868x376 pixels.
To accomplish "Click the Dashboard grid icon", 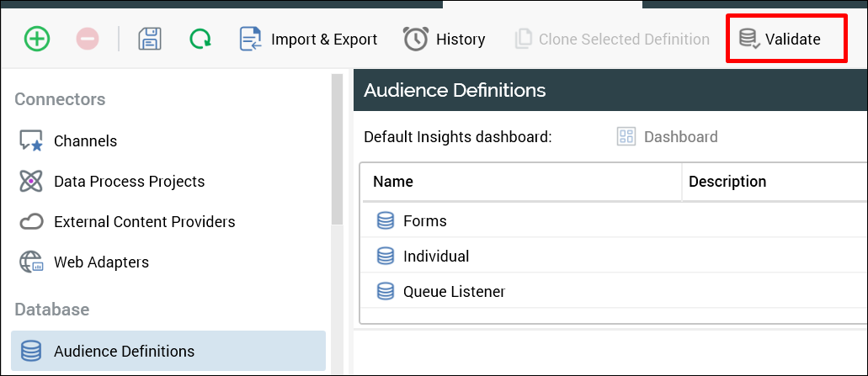I will [x=626, y=137].
